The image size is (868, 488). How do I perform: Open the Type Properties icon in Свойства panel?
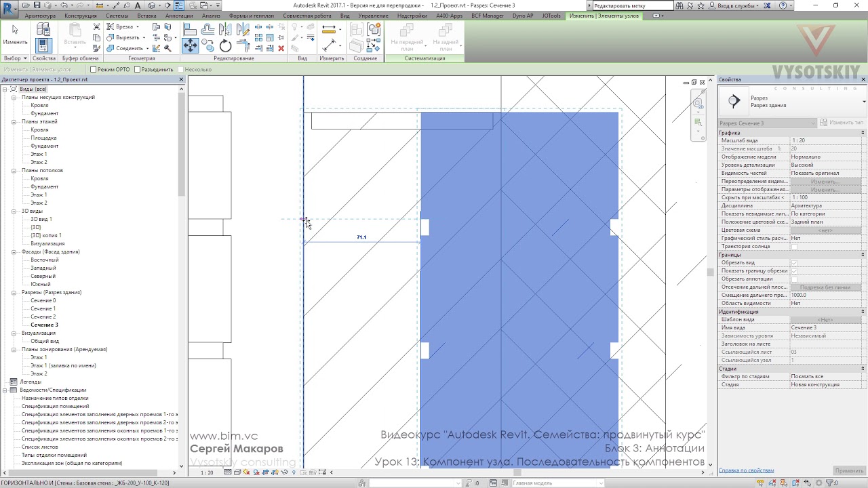point(43,29)
